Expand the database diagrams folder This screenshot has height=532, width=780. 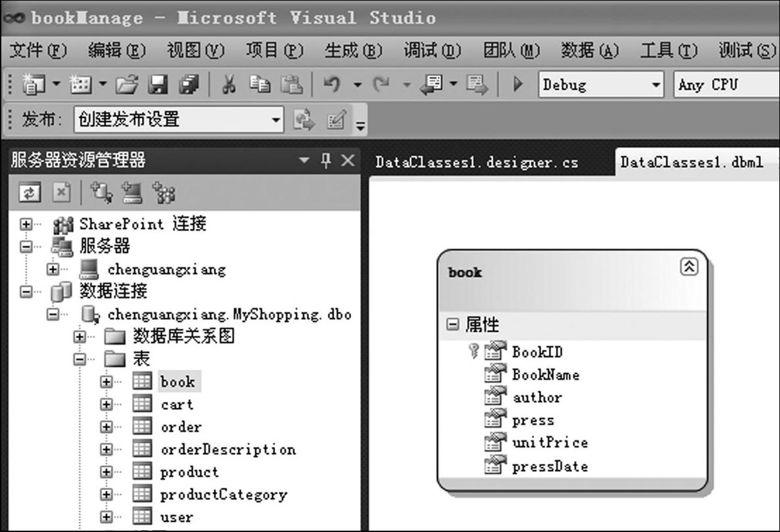click(x=80, y=337)
